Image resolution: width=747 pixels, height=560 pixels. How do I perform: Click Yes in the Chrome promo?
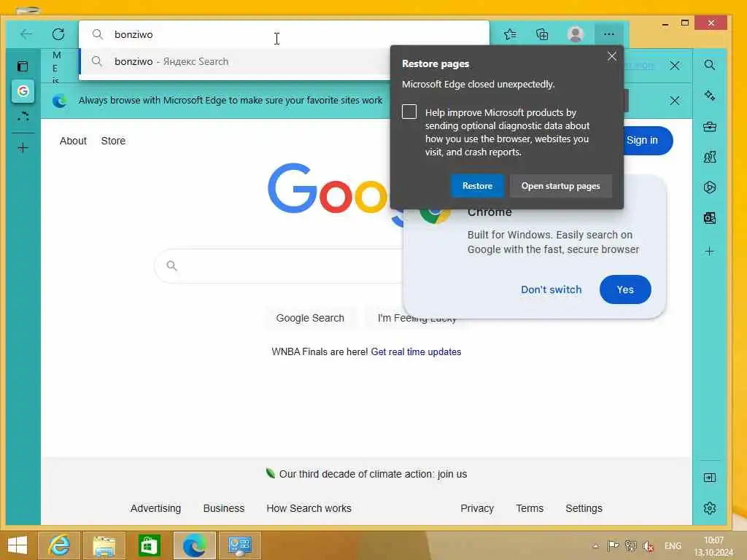(x=625, y=289)
